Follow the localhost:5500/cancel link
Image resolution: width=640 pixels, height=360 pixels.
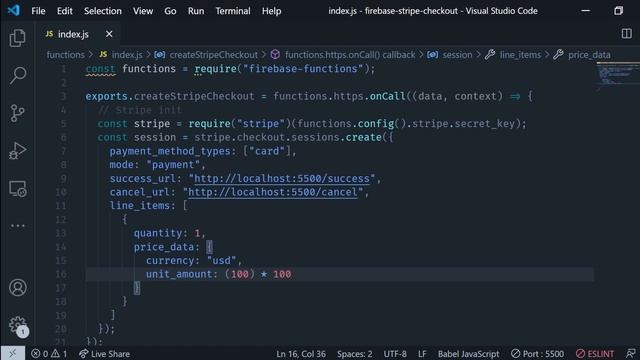click(273, 192)
